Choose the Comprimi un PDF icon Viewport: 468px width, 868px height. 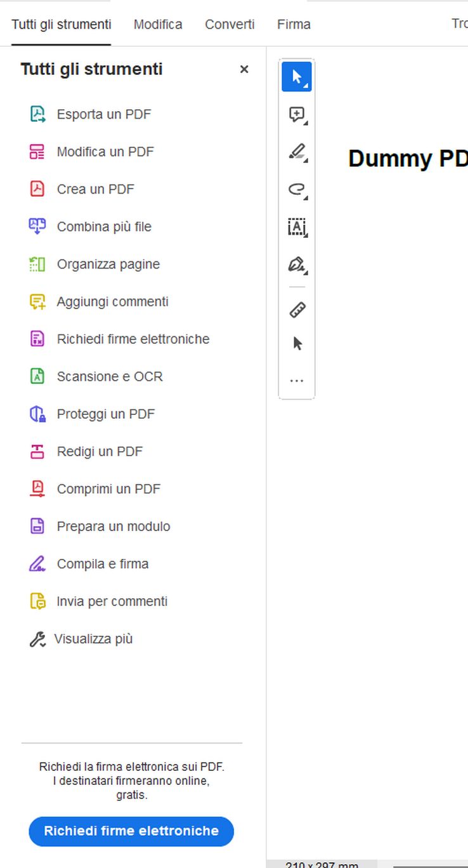38,489
